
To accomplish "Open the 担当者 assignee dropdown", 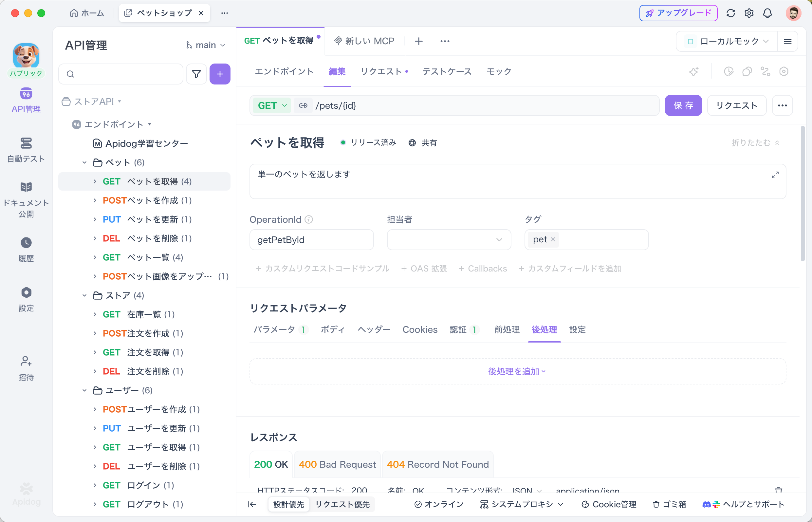I will coord(449,240).
